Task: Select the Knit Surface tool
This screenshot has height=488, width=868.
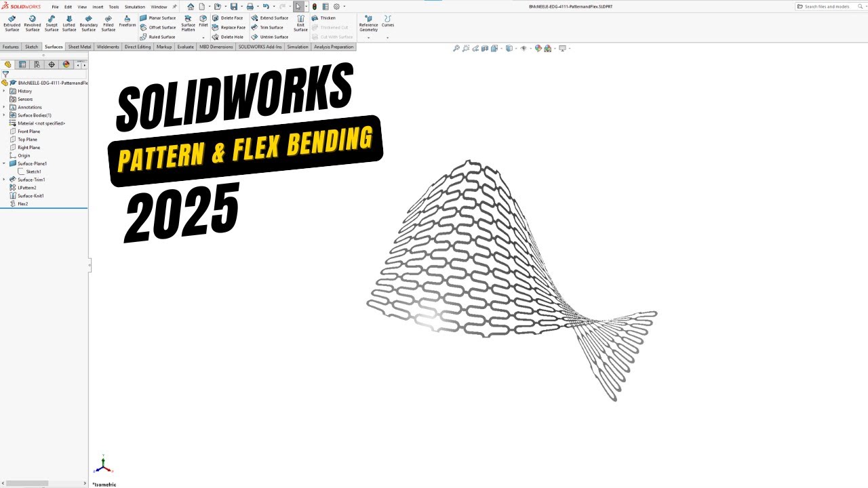Action: coord(300,23)
